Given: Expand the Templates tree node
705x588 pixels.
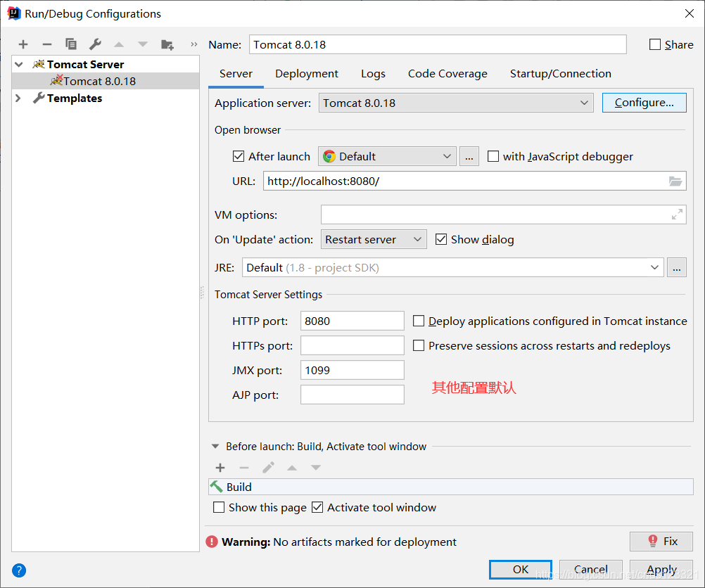Looking at the screenshot, I should tap(18, 98).
